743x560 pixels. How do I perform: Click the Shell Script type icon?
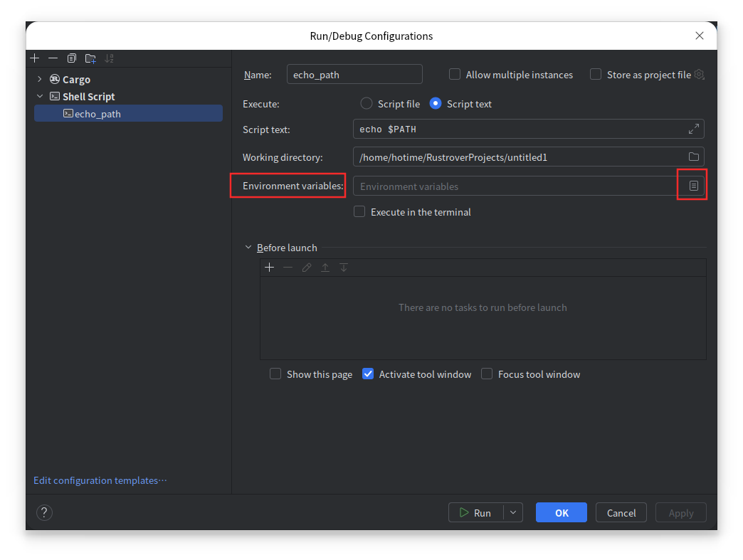click(x=55, y=96)
